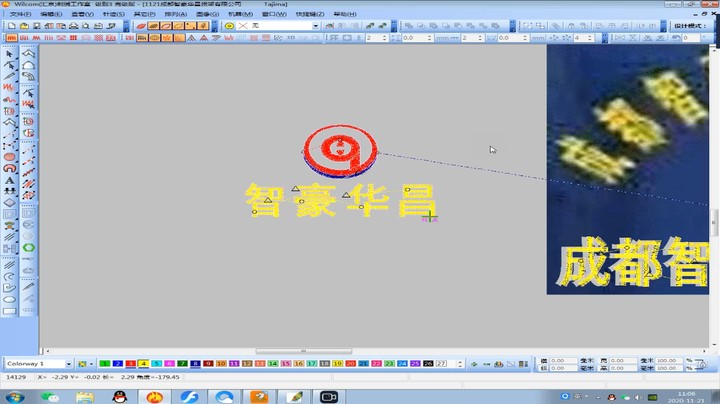This screenshot has height=404, width=720.
Task: Open QQ penguin in the taskbar
Action: click(119, 397)
